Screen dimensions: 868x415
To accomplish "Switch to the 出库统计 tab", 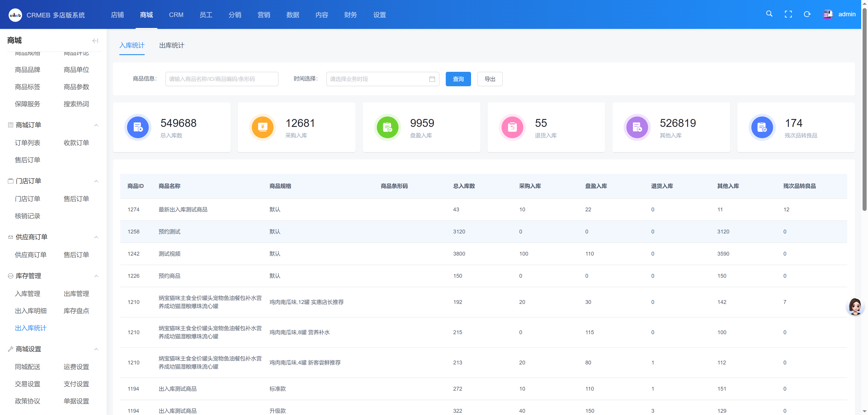I will [x=172, y=45].
